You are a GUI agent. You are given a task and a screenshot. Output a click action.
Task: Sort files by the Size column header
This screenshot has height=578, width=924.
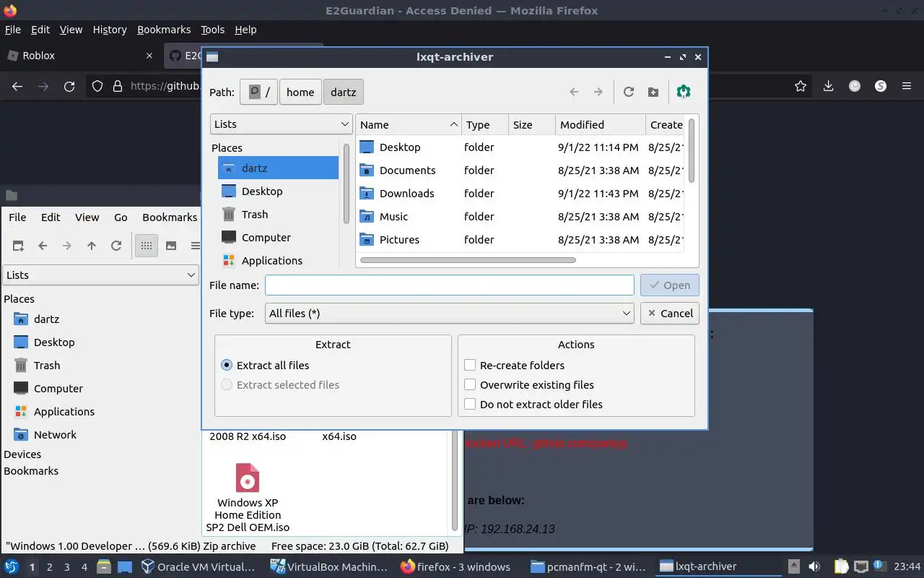pyautogui.click(x=532, y=124)
